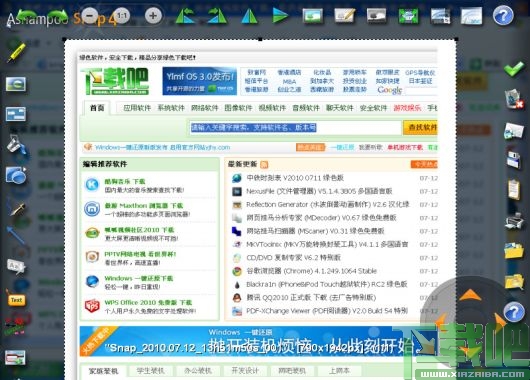Zoom out with the minus button
This screenshot has width=530, height=380.
(x=90, y=16)
